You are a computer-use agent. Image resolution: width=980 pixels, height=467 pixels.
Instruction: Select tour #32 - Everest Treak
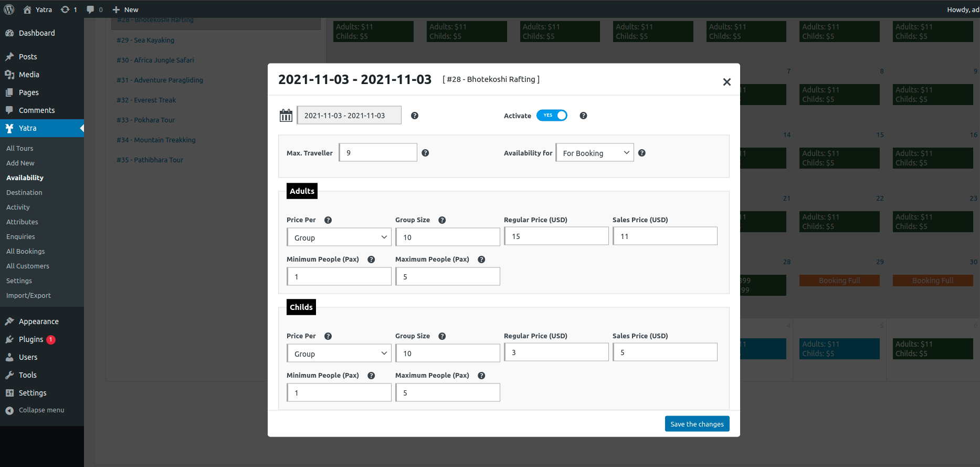click(x=146, y=100)
